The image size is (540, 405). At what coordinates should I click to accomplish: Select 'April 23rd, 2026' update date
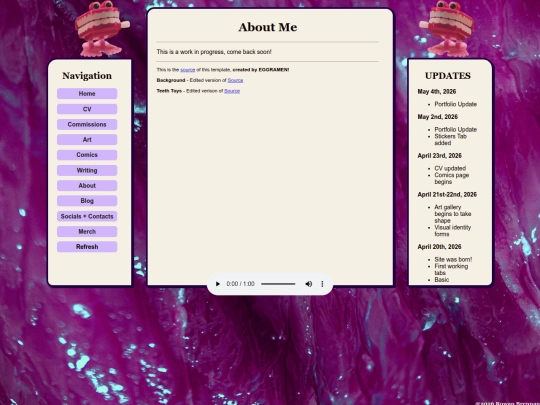[x=439, y=156]
